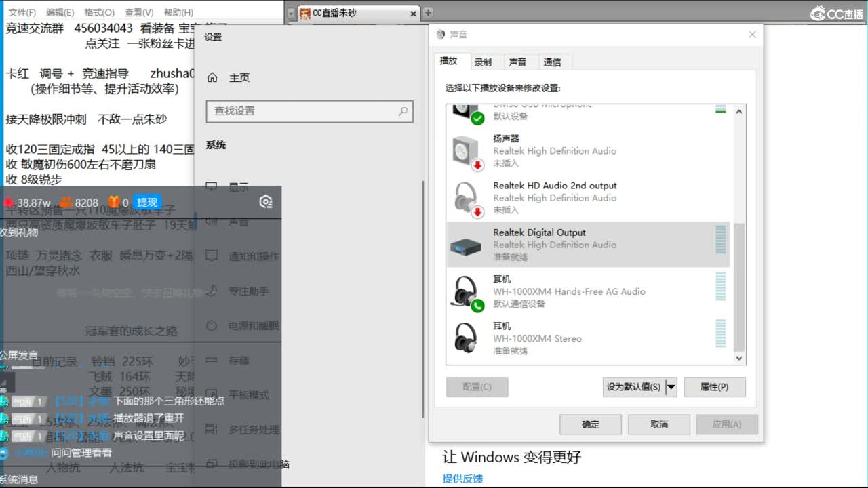Viewport: 868px width, 488px height.
Task: Click the 系统 heading in the Settings sidebar
Action: coord(216,145)
